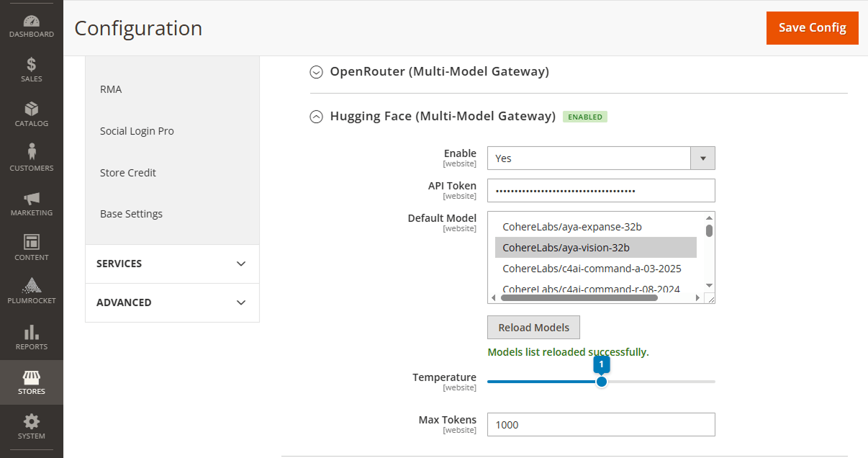This screenshot has width=868, height=458.
Task: Click the Hugging Face (Multi-Model Gateway) heading
Action: click(x=443, y=116)
